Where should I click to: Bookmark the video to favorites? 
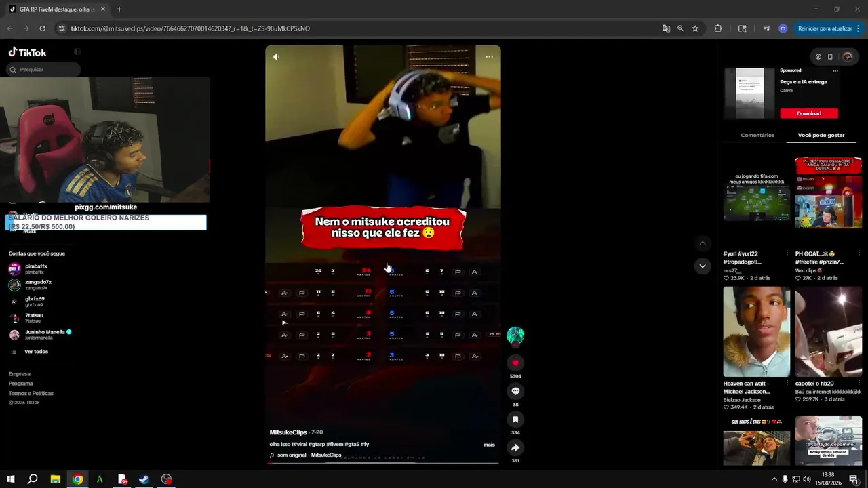515,420
